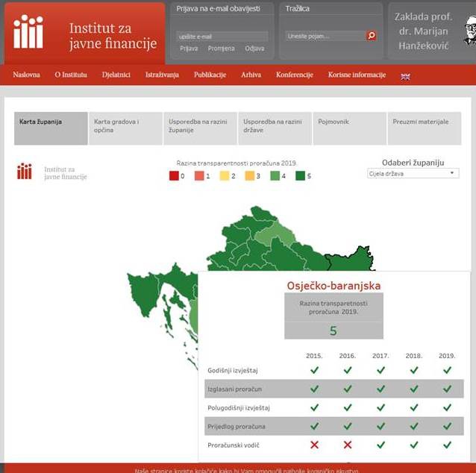This screenshot has width=476, height=473.
Task: Click the e-mail address input field
Action: [222, 37]
